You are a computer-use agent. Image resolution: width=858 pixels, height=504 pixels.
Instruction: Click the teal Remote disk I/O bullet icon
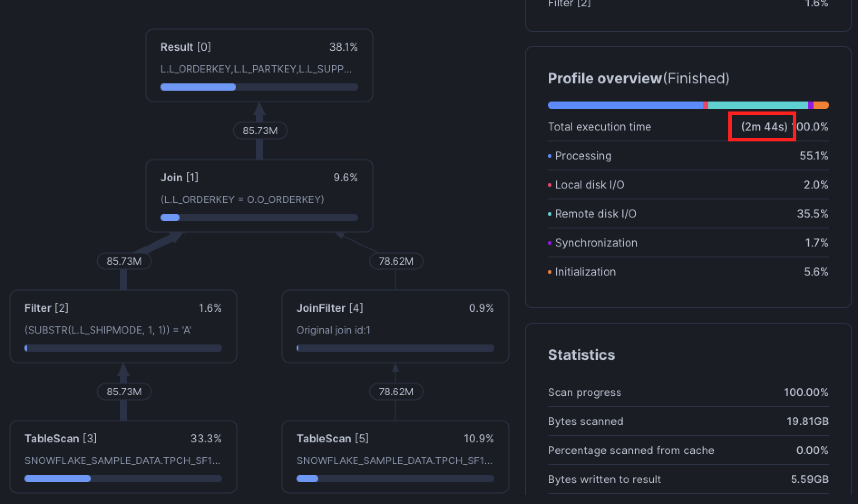pos(550,214)
